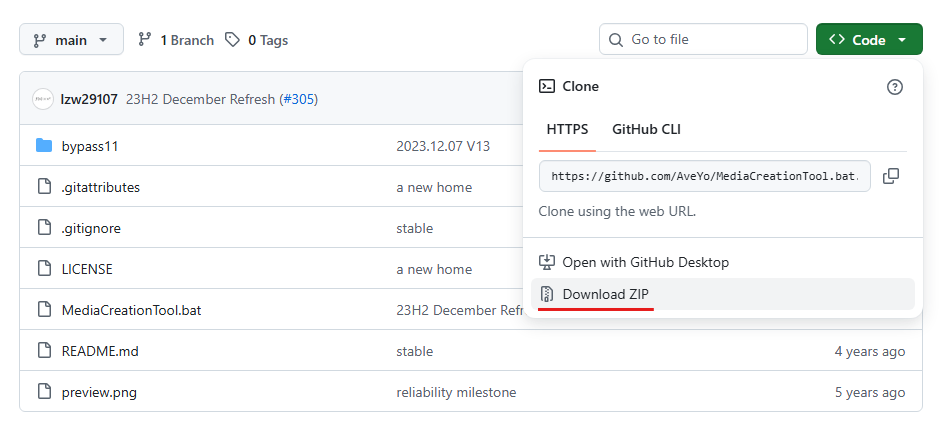The width and height of the screenshot is (942, 425).
Task: Open the bypass11 folder
Action: [90, 146]
